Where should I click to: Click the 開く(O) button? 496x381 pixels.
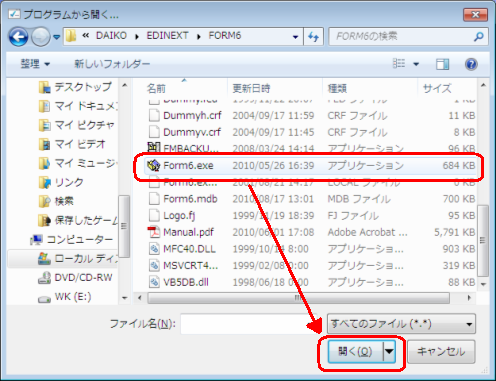[x=355, y=351]
